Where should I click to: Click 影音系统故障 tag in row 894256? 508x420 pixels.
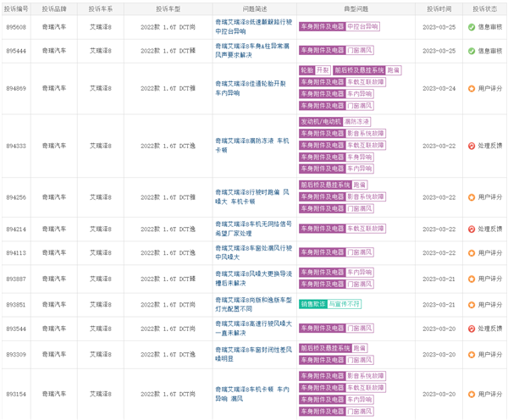click(x=366, y=196)
